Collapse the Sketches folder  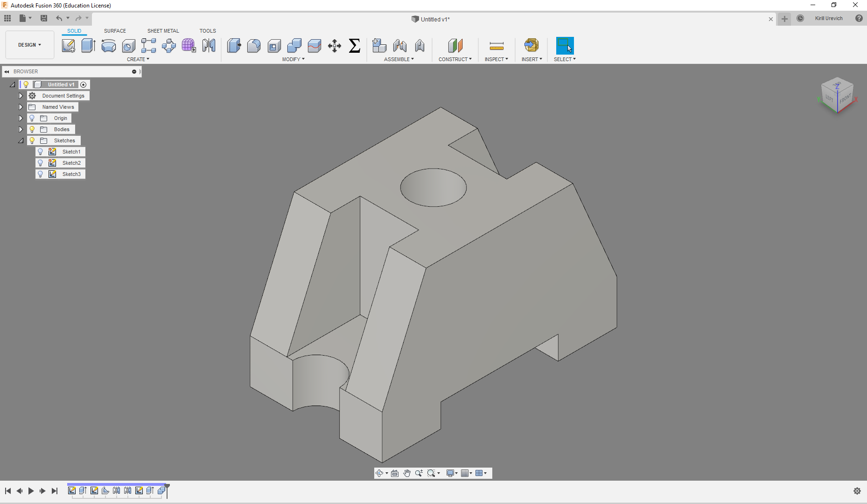[x=21, y=140]
